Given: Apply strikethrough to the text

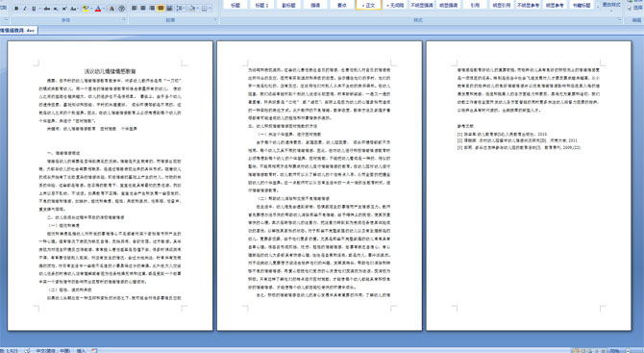Looking at the screenshot, I should click(x=47, y=9).
